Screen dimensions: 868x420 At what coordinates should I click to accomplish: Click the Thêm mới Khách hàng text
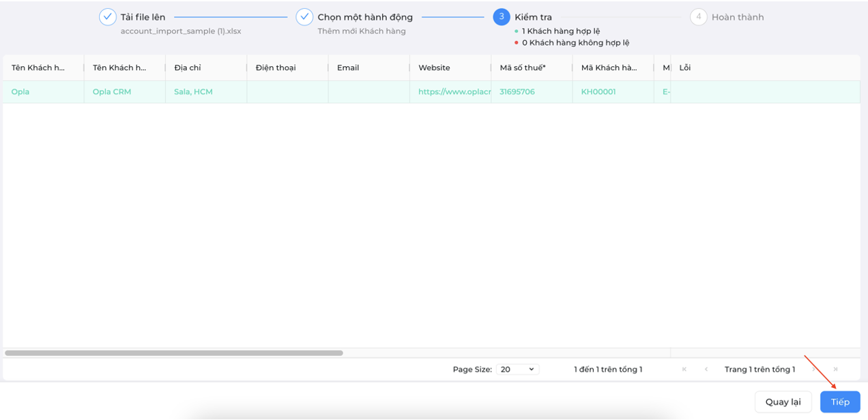point(362,31)
